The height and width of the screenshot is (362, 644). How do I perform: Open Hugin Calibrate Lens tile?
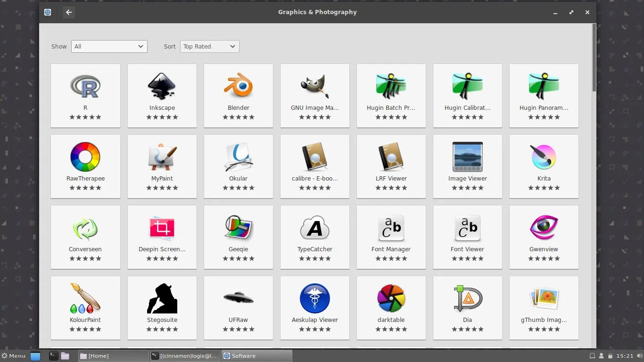click(468, 96)
